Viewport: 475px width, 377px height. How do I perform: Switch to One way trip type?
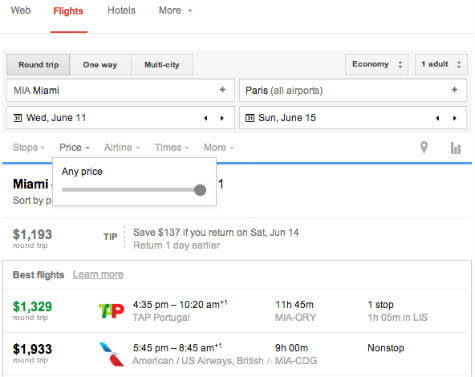pos(100,65)
